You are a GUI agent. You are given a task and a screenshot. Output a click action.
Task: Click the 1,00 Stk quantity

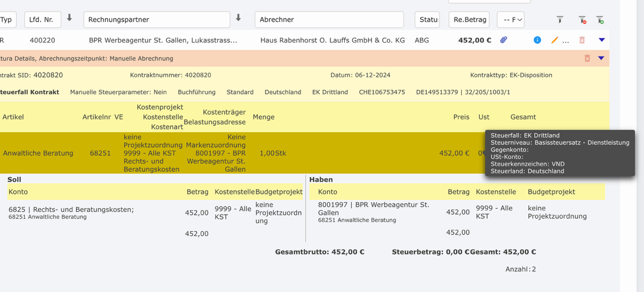tap(273, 153)
